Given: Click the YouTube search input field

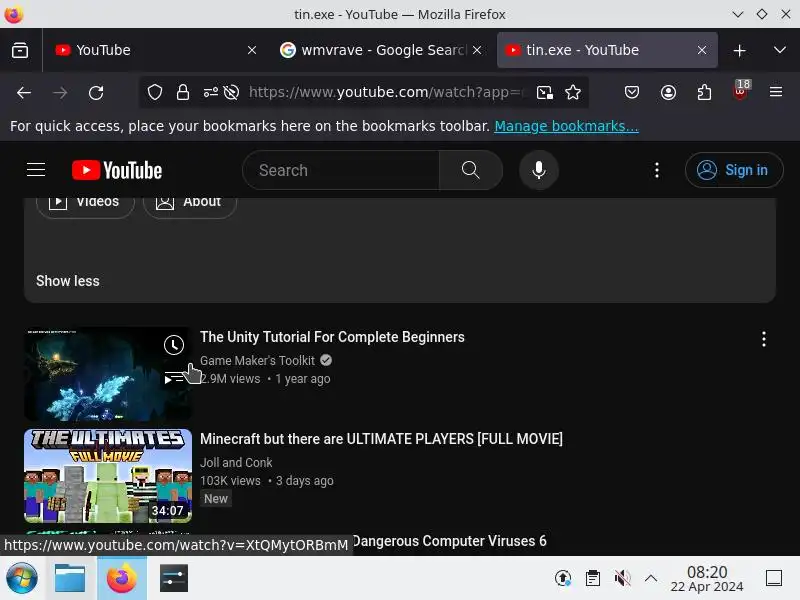Looking at the screenshot, I should 341,170.
